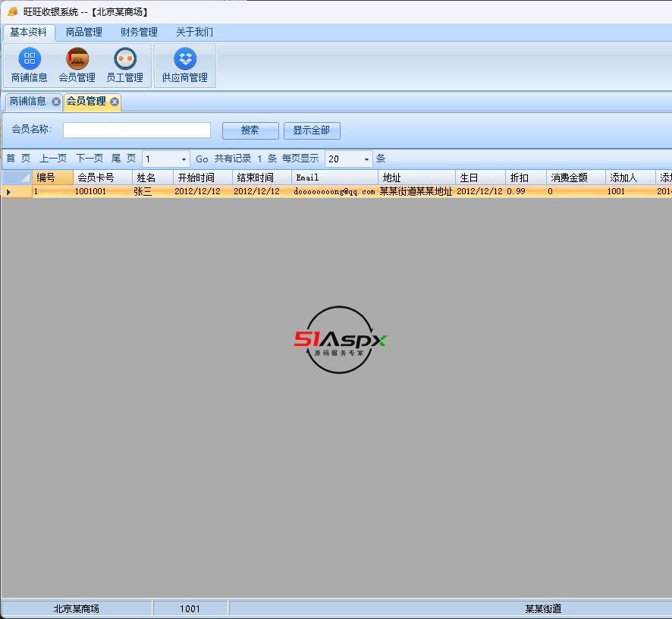Sort by the 姓名 column header
Image resolution: width=672 pixels, height=619 pixels.
(152, 177)
